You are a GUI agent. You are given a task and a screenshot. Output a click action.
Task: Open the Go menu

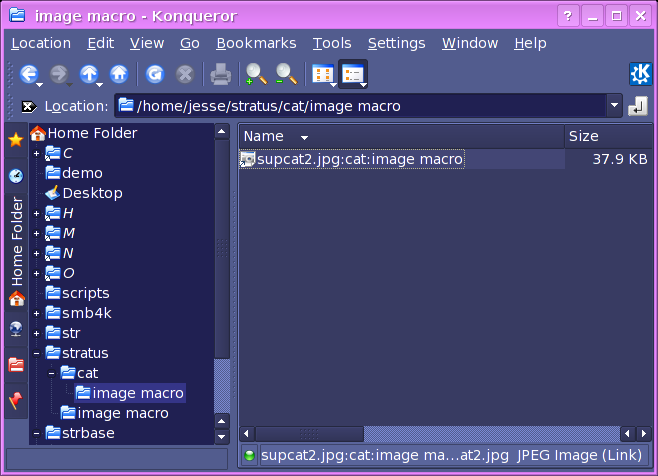[x=190, y=43]
